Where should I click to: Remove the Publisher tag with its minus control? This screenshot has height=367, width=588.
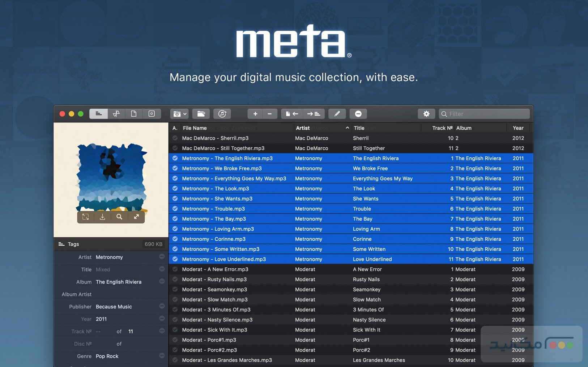(162, 306)
